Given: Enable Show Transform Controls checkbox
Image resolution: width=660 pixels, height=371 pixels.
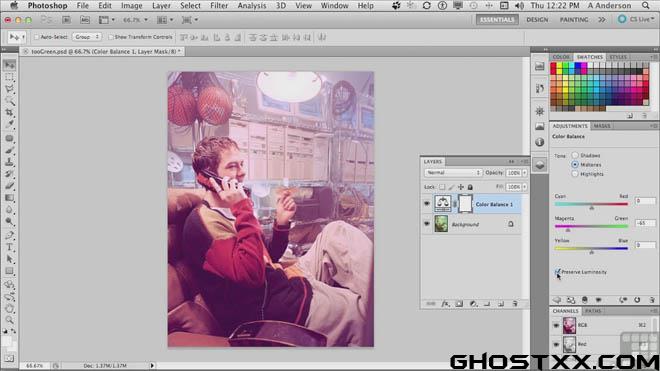Looking at the screenshot, I should point(111,37).
